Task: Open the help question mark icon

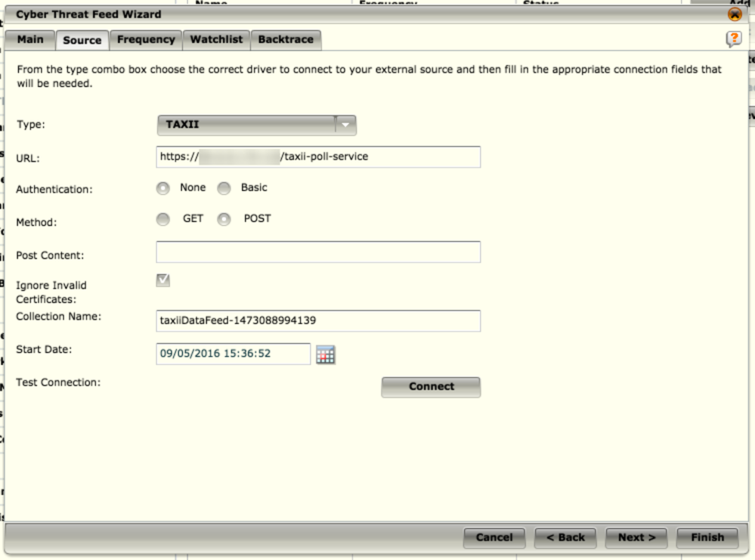Action: (734, 39)
